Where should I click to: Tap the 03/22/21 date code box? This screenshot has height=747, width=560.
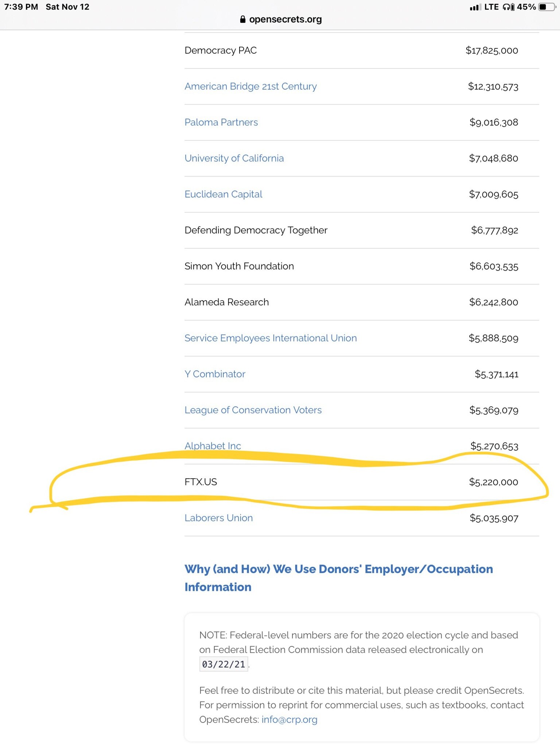click(x=223, y=664)
